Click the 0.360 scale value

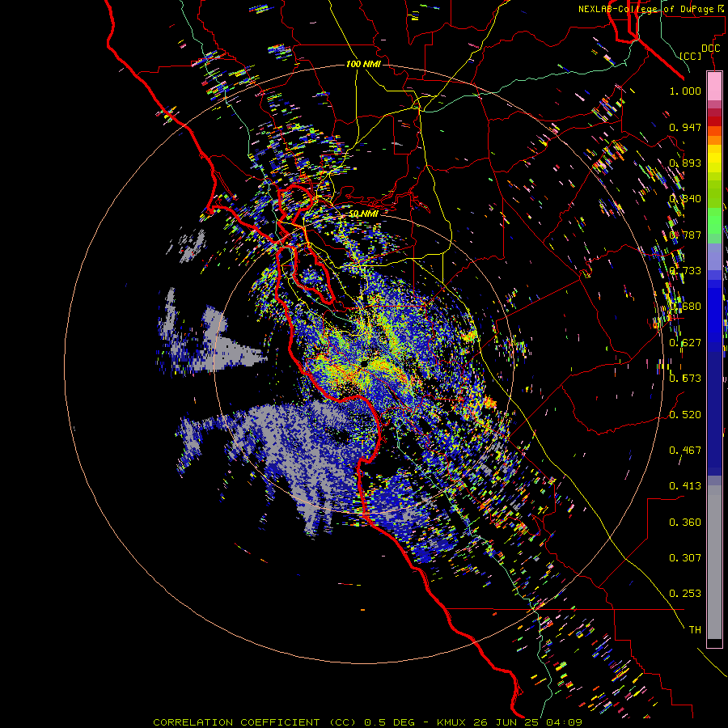point(685,522)
